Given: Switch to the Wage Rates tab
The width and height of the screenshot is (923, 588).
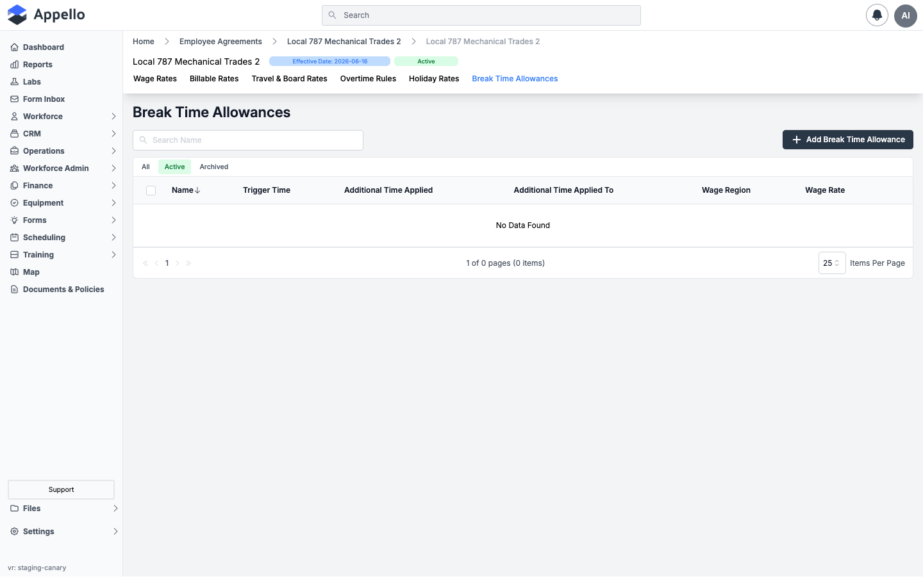Looking at the screenshot, I should (x=155, y=79).
